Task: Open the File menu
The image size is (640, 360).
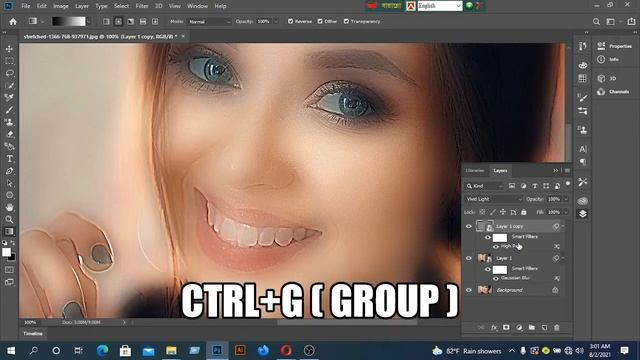Action: 26,6
